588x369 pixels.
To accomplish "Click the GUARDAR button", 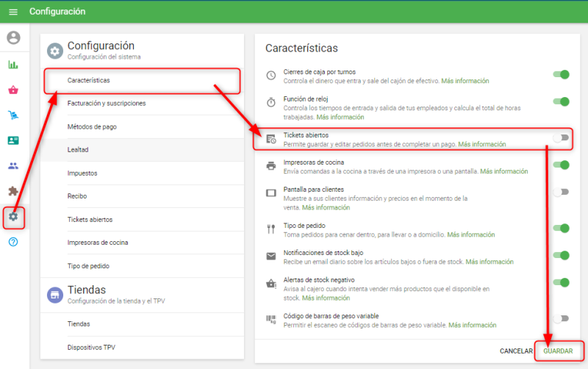I will 558,351.
